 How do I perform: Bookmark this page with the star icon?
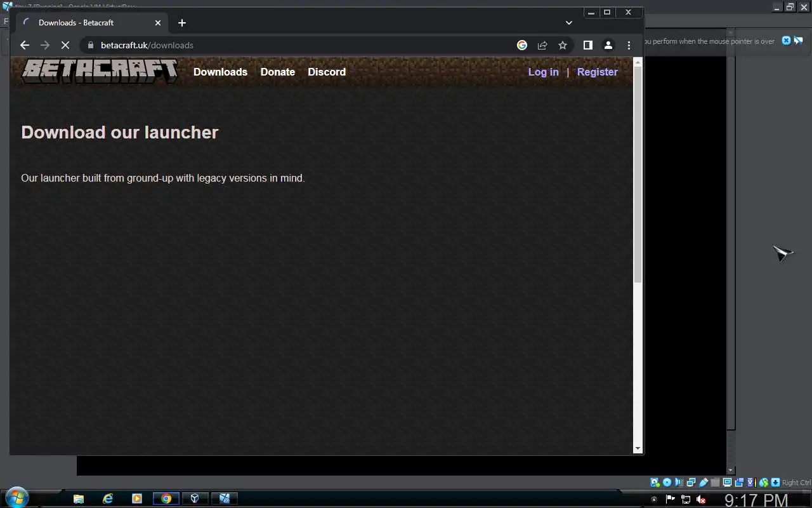click(563, 45)
